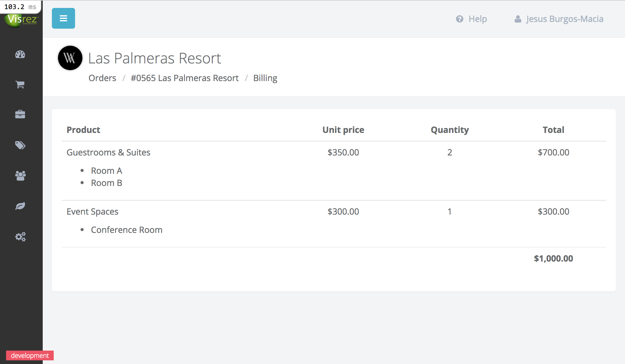Open the dashboard gauge icon in sidebar
The height and width of the screenshot is (364, 625).
20,54
